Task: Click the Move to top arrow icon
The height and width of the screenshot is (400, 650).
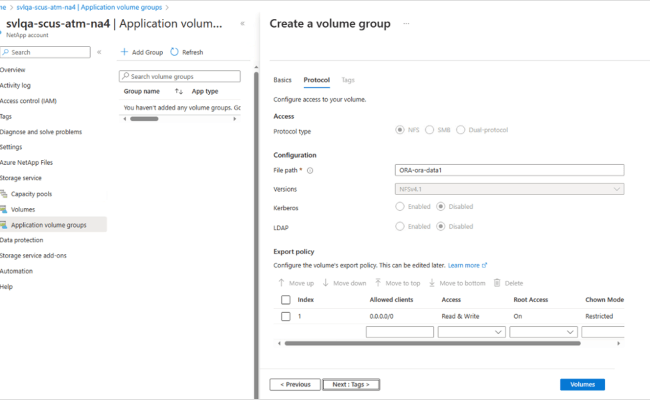Action: pyautogui.click(x=378, y=283)
